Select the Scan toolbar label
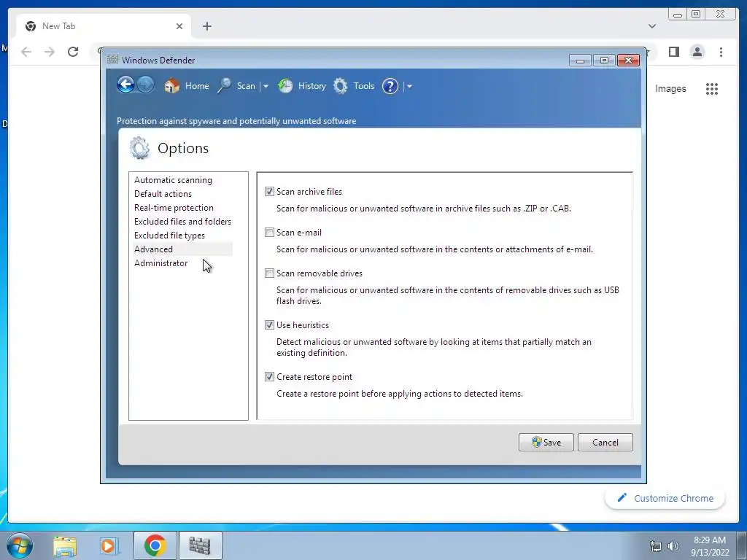747x560 pixels. tap(246, 86)
